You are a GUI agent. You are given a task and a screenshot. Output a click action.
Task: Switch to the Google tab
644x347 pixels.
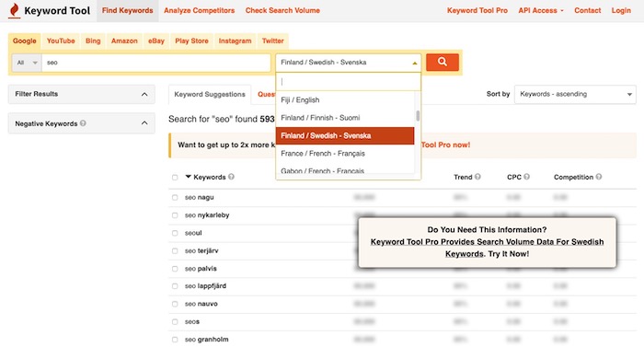pos(25,40)
